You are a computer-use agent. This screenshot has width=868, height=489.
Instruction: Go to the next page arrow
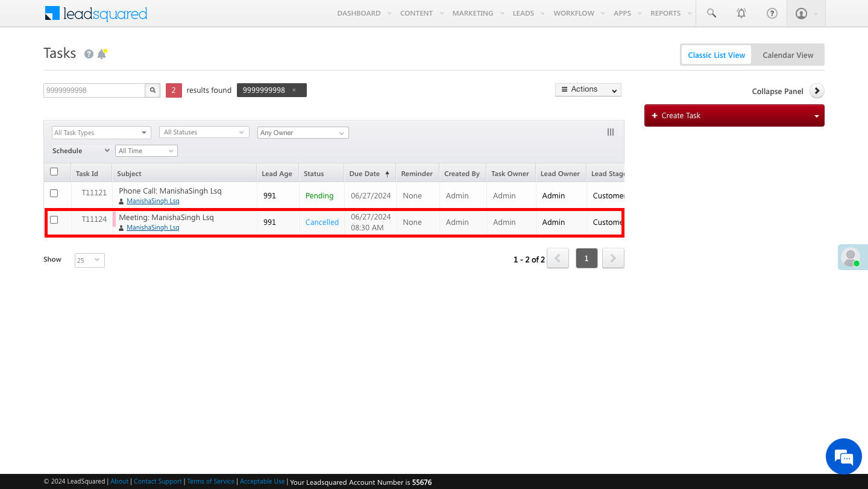pos(613,258)
